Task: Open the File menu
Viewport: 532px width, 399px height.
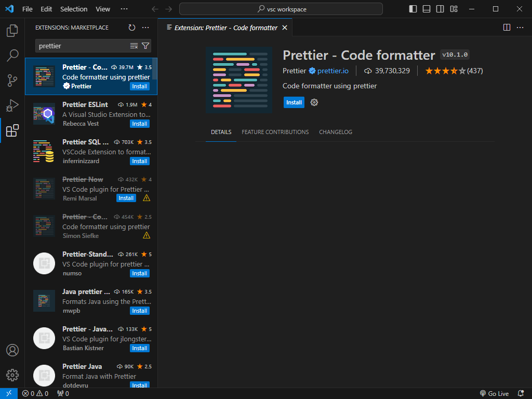Action: (28, 9)
